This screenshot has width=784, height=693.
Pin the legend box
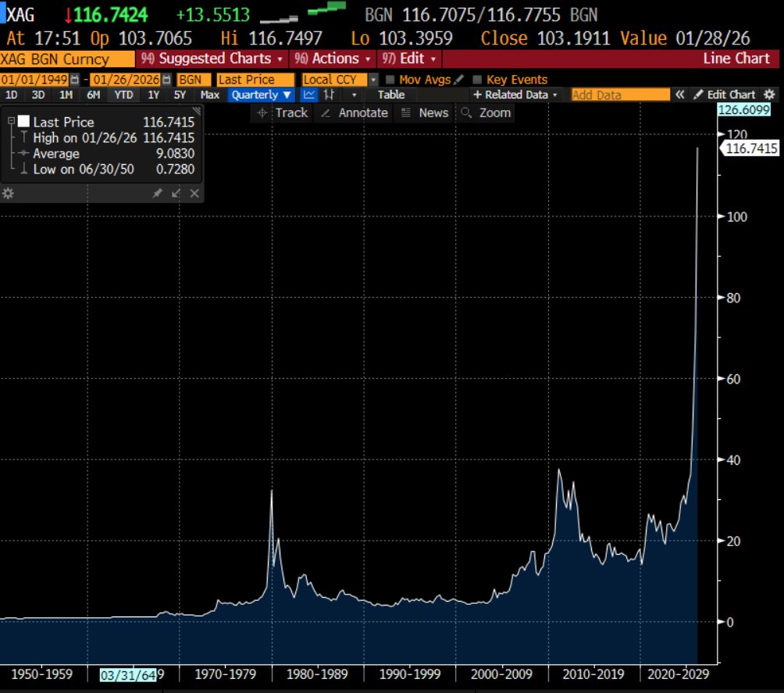coord(157,193)
